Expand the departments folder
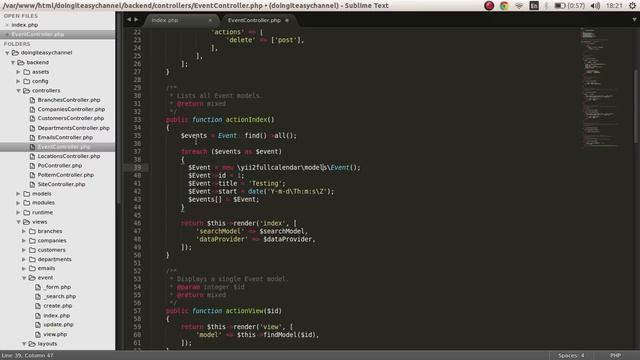 (24, 259)
